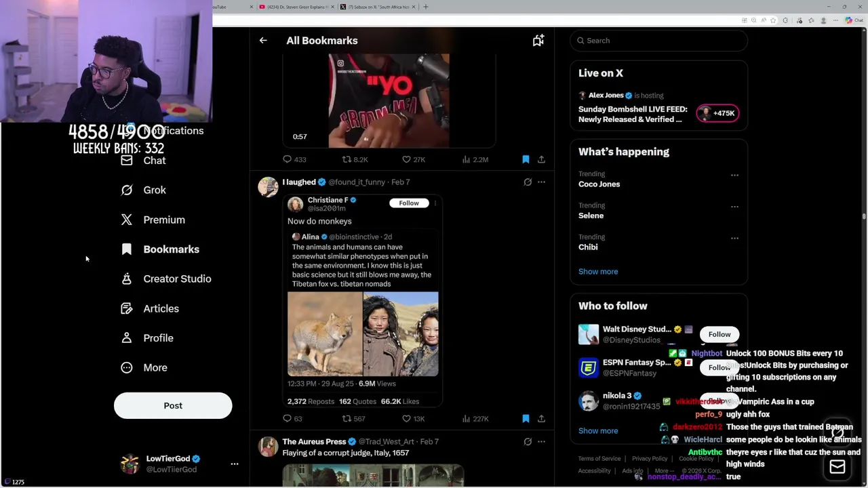The width and height of the screenshot is (868, 488).
Task: Share the I laughed post
Action: click(541, 419)
